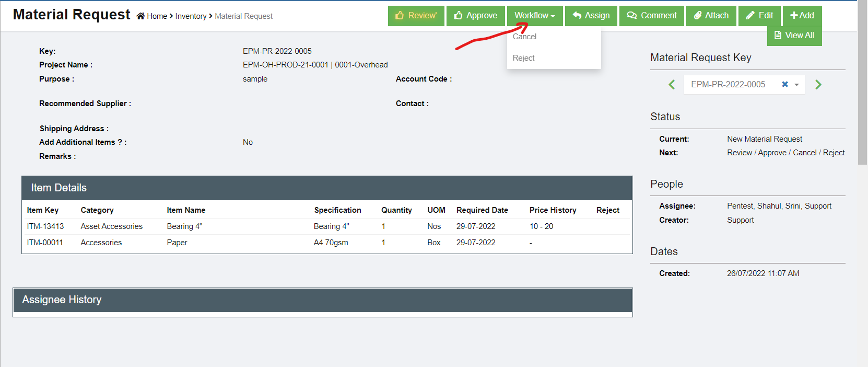Click the Edit pencil button
Screen dimensions: 868x367
coord(759,16)
